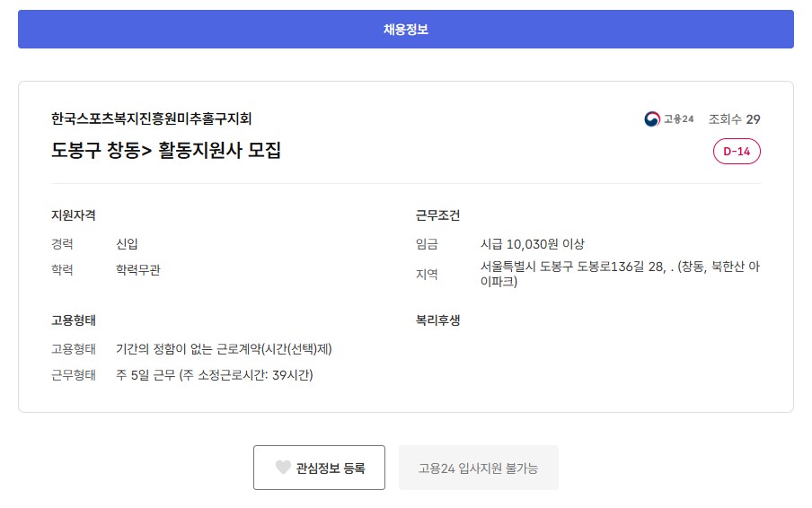This screenshot has width=812, height=508.
Task: Click the D-14 deadline badge
Action: 737,152
